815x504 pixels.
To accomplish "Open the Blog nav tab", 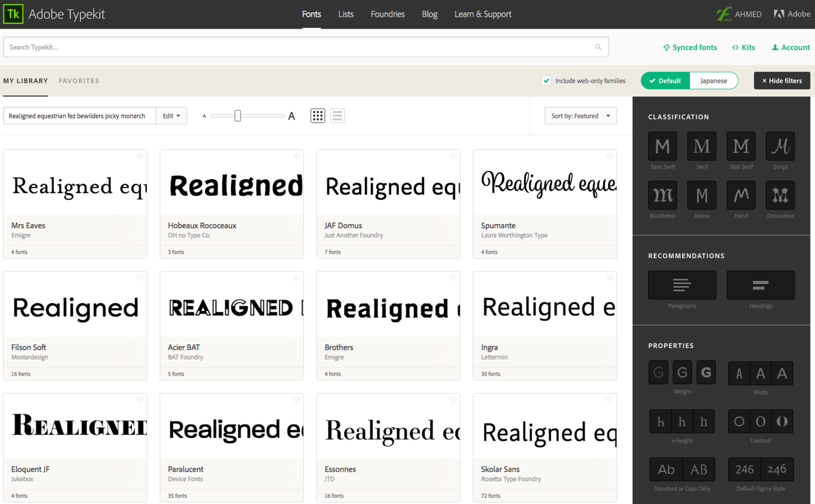I will pyautogui.click(x=430, y=14).
